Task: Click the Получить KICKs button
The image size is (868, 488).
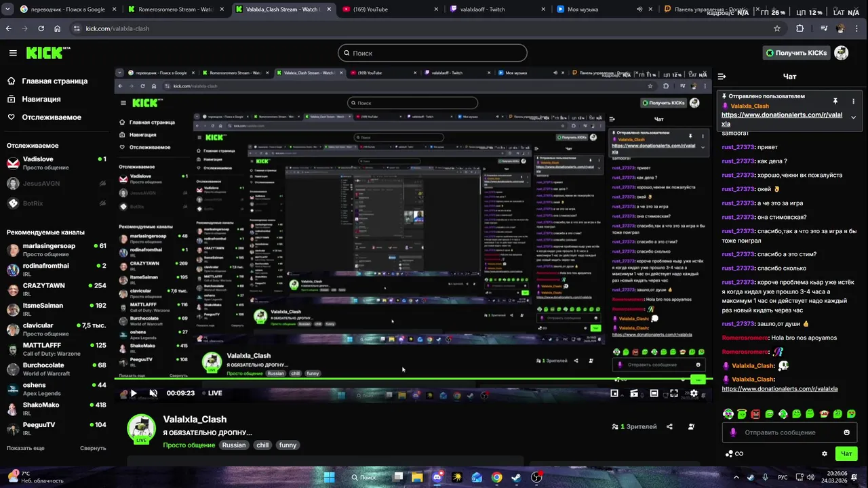Action: 796,53
